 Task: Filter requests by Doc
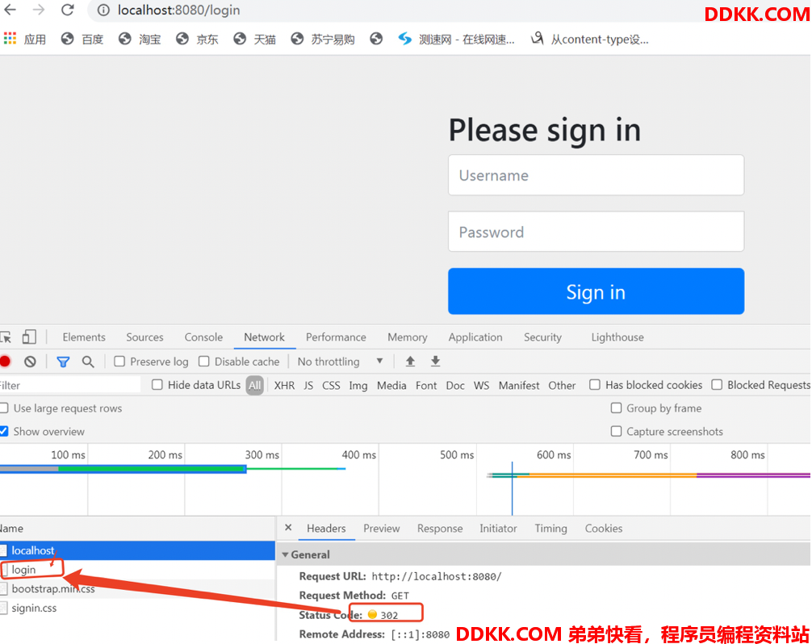(455, 385)
